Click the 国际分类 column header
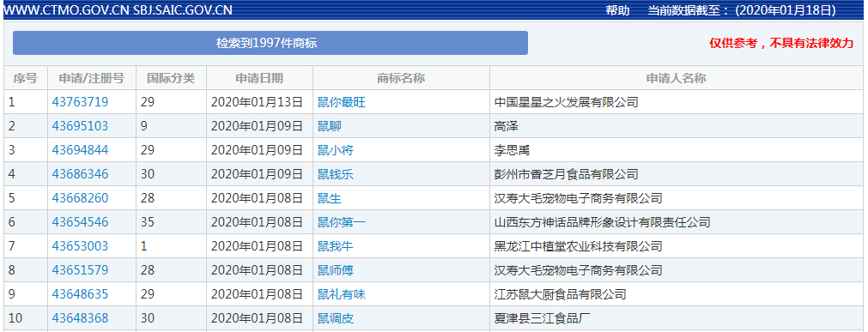Viewport: 868px width, 332px height. pos(171,78)
